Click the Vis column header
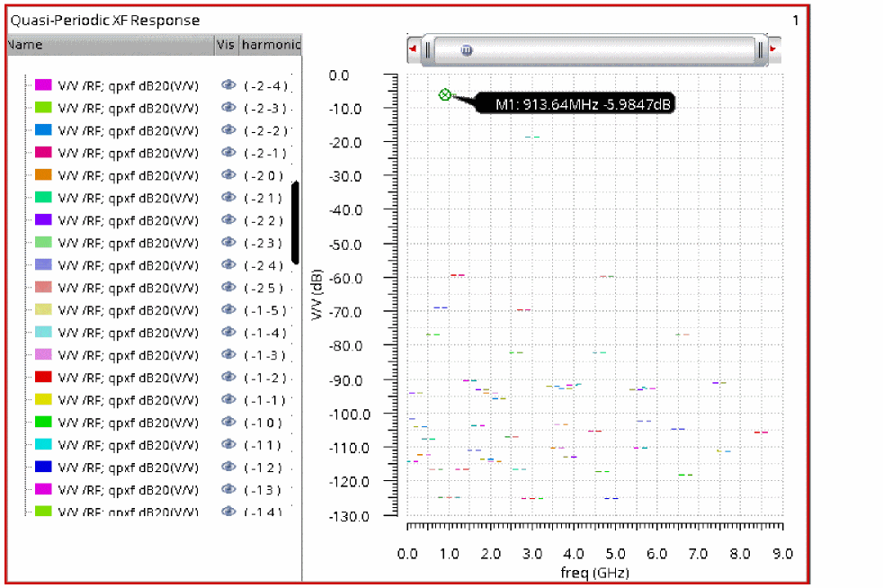Screen dimensions: 883x588 click(225, 44)
